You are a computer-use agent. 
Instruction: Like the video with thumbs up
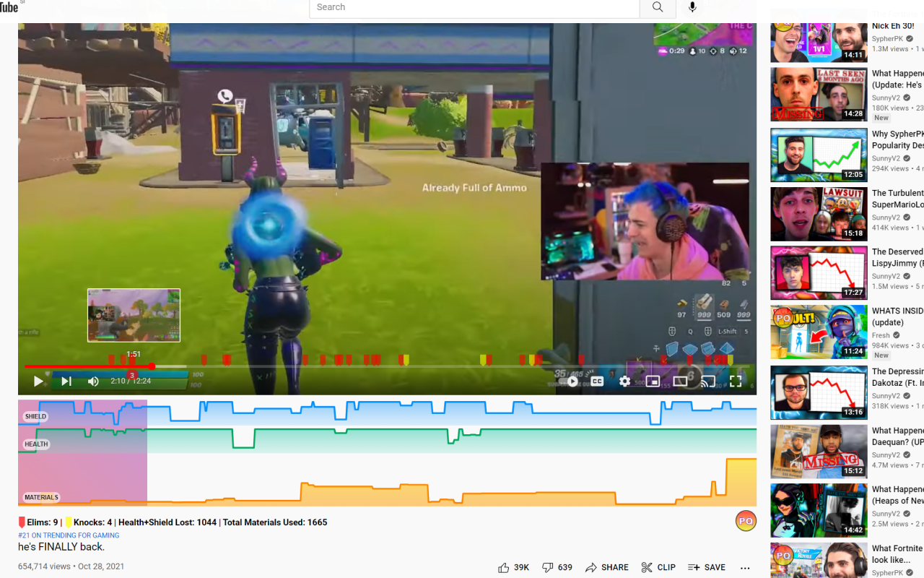513,567
